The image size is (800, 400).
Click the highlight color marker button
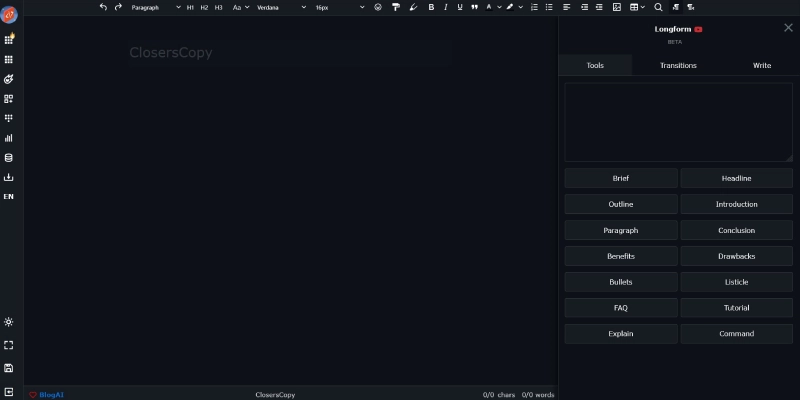[510, 7]
